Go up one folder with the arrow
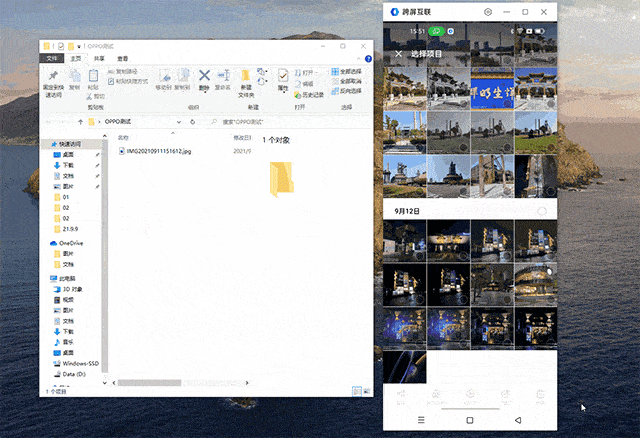This screenshot has width=640, height=438. (80, 122)
